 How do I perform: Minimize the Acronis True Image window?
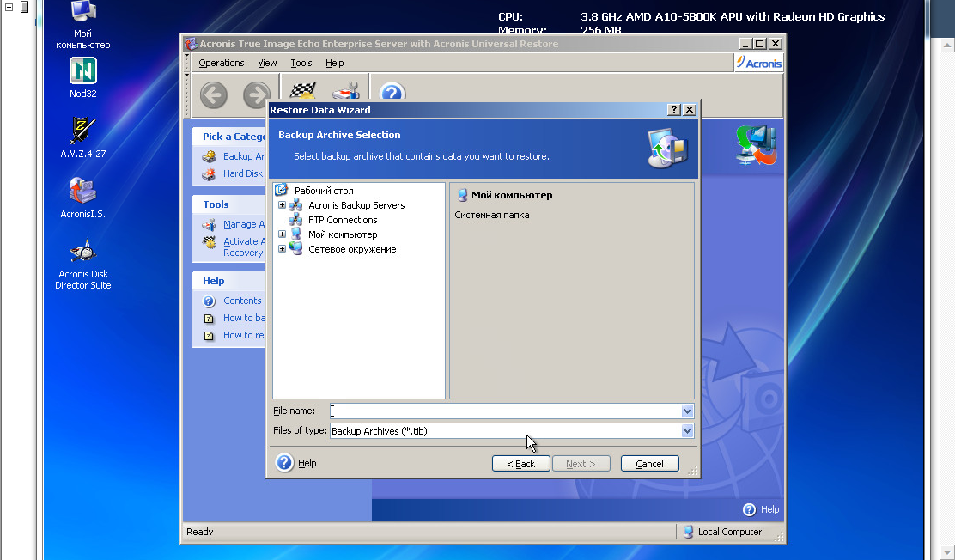coord(745,43)
